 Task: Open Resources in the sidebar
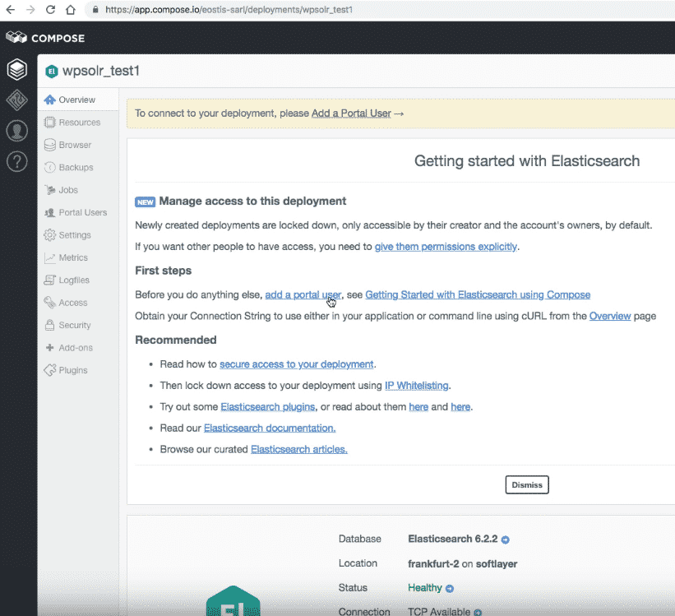coord(78,123)
